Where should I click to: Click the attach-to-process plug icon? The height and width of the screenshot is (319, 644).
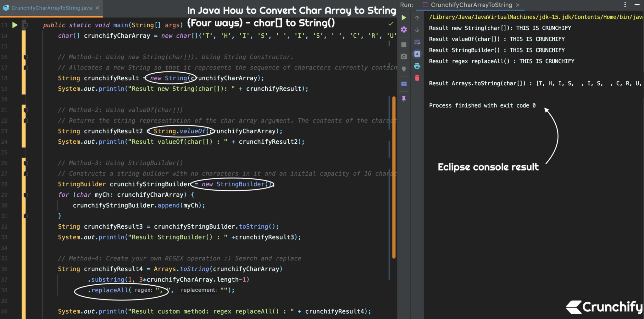point(404,68)
